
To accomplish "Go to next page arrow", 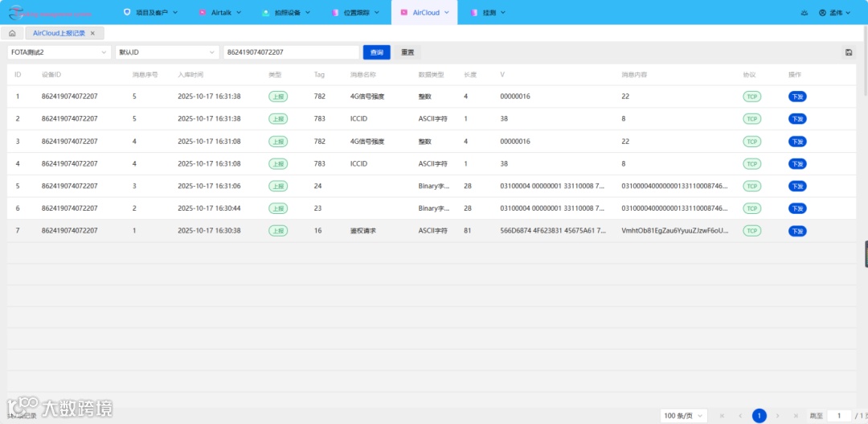I will coord(778,416).
